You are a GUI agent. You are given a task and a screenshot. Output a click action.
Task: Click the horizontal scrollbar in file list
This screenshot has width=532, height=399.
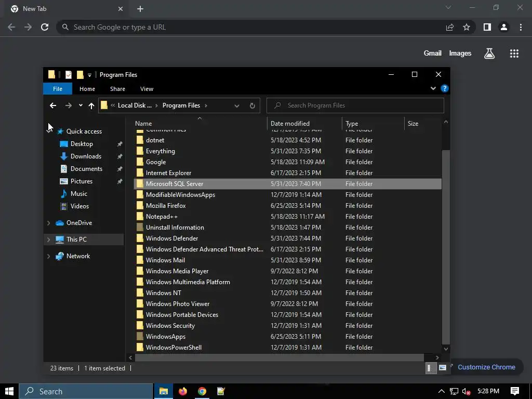[x=279, y=357]
